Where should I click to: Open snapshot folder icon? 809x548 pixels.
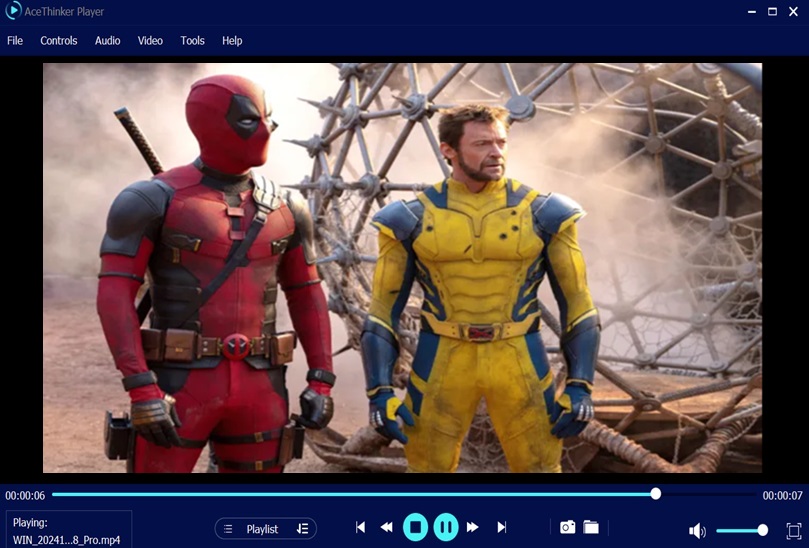(x=591, y=527)
